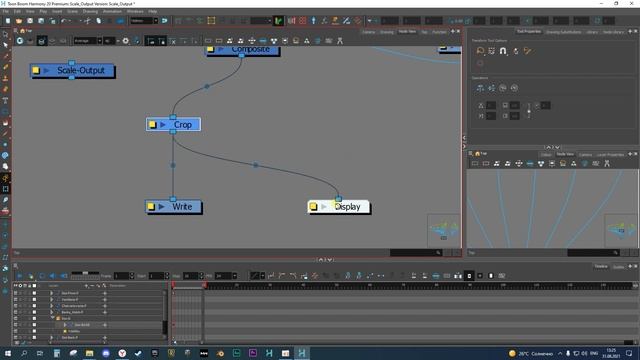Expand the Crop node properties arrow

click(163, 124)
